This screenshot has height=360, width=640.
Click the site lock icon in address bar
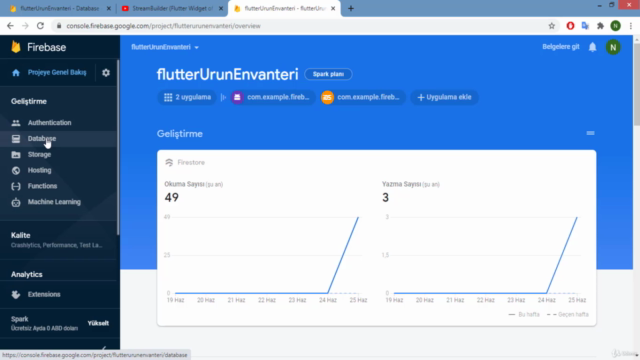(x=59, y=26)
